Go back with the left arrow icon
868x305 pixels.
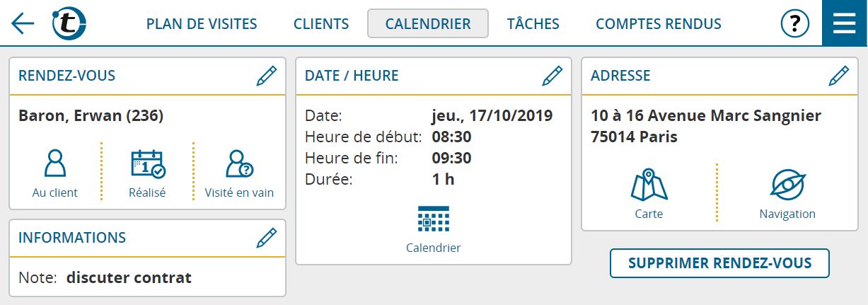(x=23, y=23)
